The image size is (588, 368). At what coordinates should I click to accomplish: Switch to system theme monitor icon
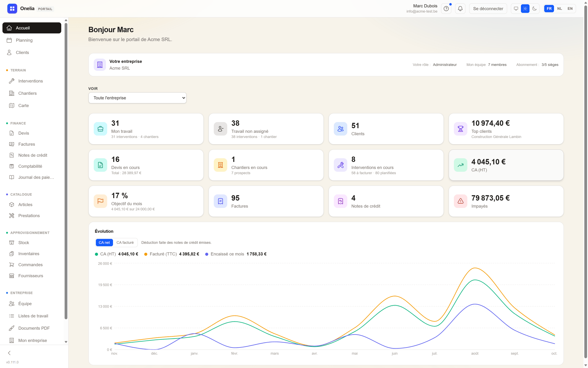click(516, 9)
